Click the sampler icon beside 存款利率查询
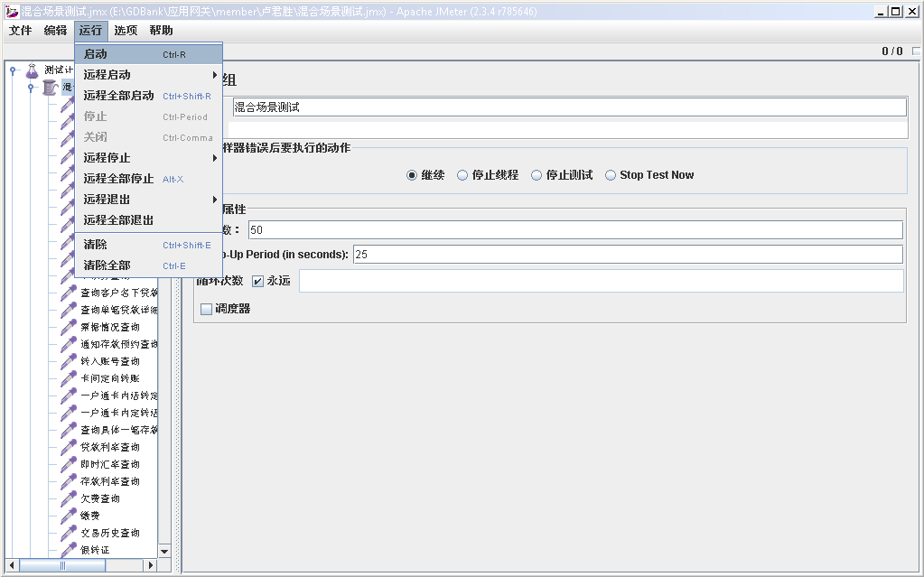The image size is (924, 577). (x=69, y=481)
